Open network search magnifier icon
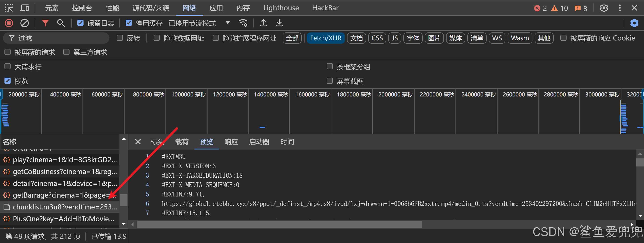 pyautogui.click(x=61, y=23)
